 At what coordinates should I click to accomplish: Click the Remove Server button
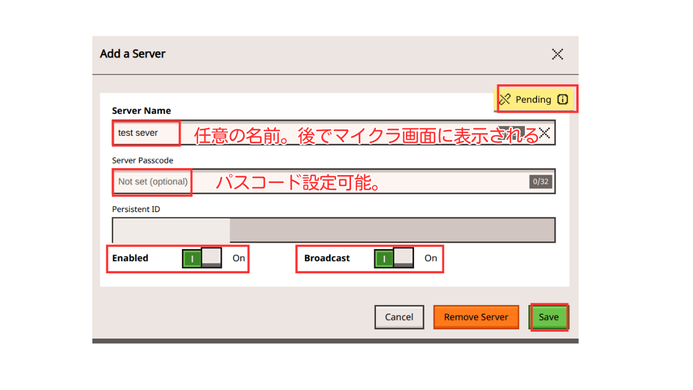[476, 317]
